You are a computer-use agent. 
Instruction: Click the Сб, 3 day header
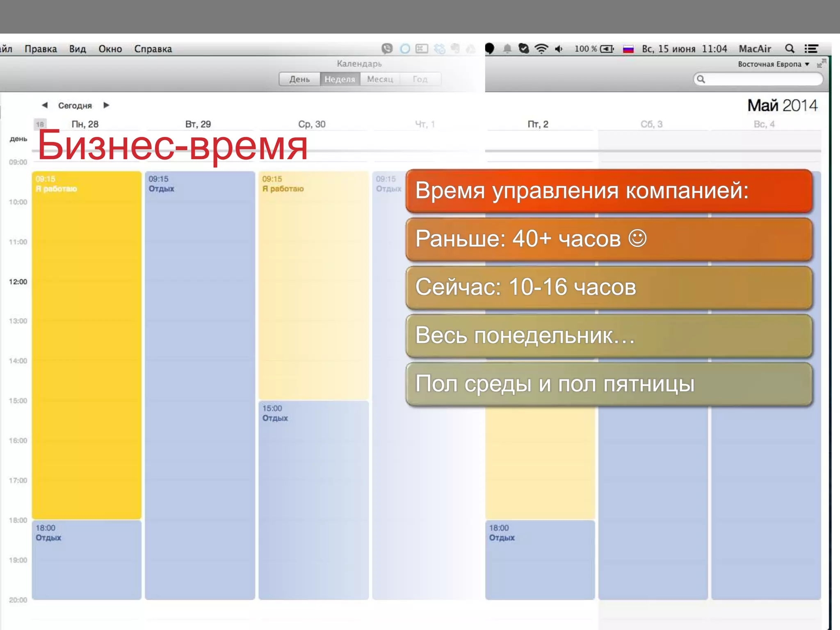pos(651,124)
